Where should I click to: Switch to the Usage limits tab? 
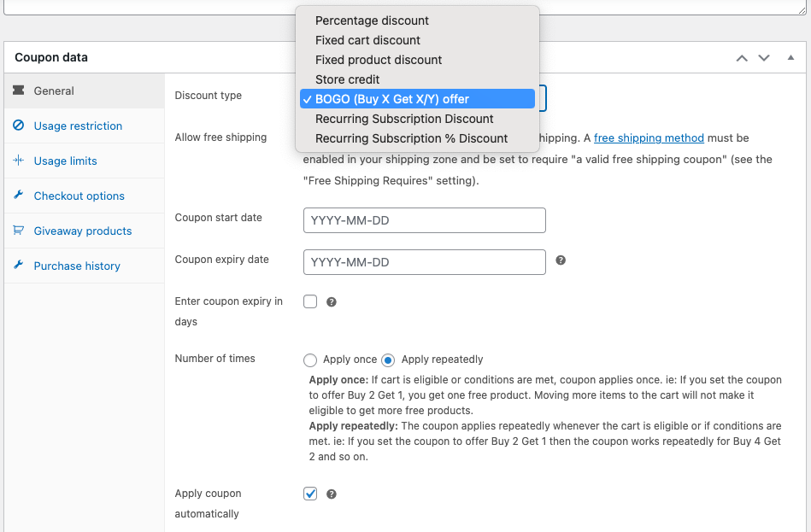[85, 161]
